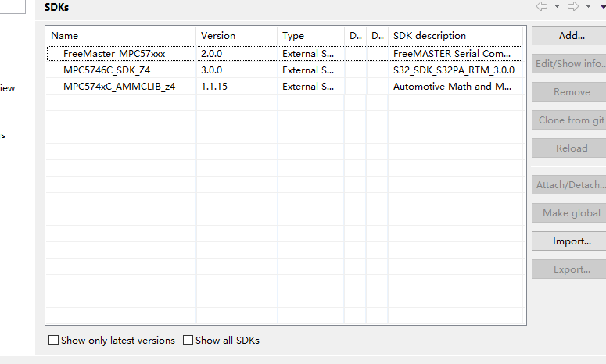Click S32_SDK_S32PA_RTM_3.0.0 description cell

pos(454,70)
